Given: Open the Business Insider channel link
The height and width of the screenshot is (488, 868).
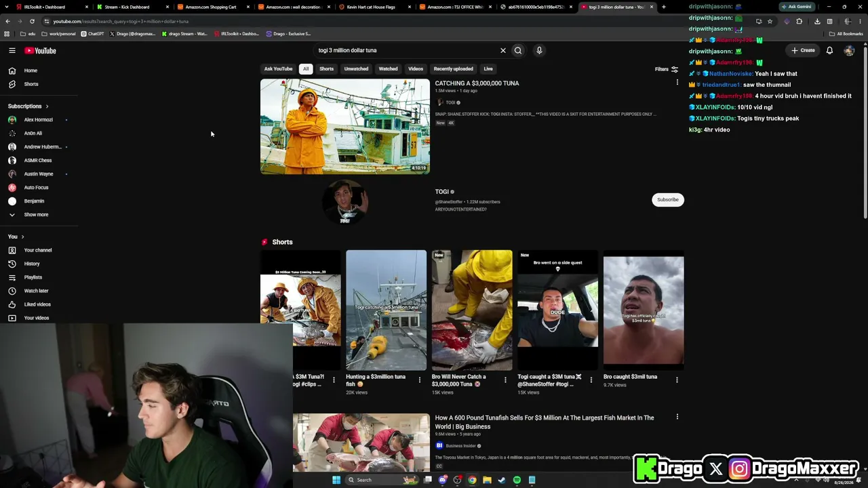Looking at the screenshot, I should tap(461, 446).
